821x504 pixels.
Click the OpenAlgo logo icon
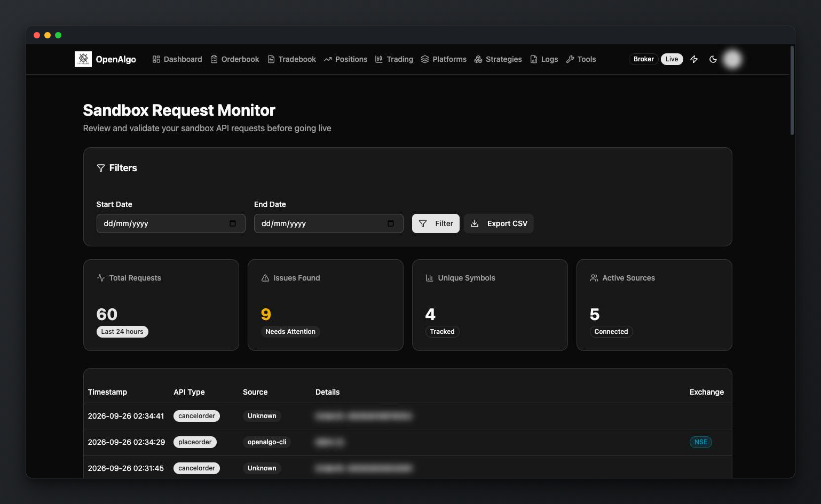coord(83,59)
